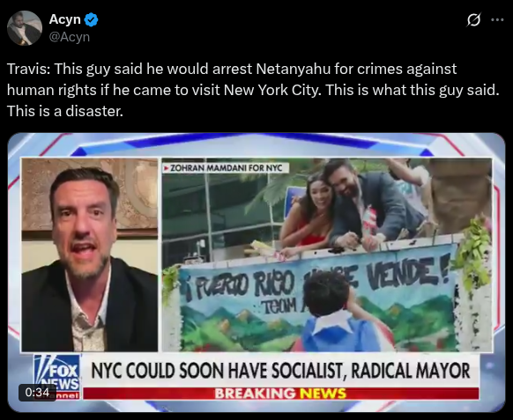Screen dimensions: 513x420
Task: Click the Grok slashed-circle icon
Action: coord(473,20)
